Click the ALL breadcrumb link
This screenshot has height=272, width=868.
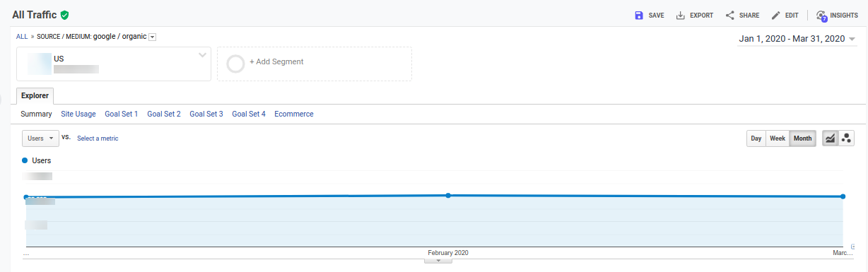[x=22, y=37]
